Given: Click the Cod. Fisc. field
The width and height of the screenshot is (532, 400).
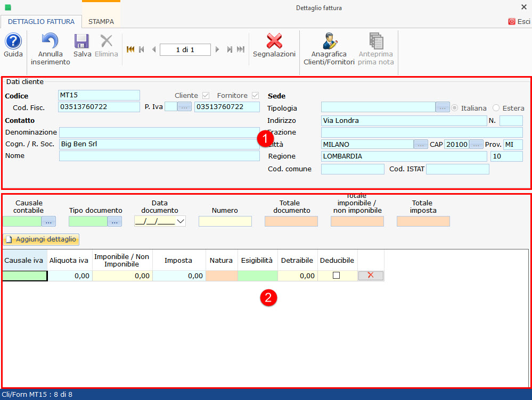Looking at the screenshot, I should (99, 107).
